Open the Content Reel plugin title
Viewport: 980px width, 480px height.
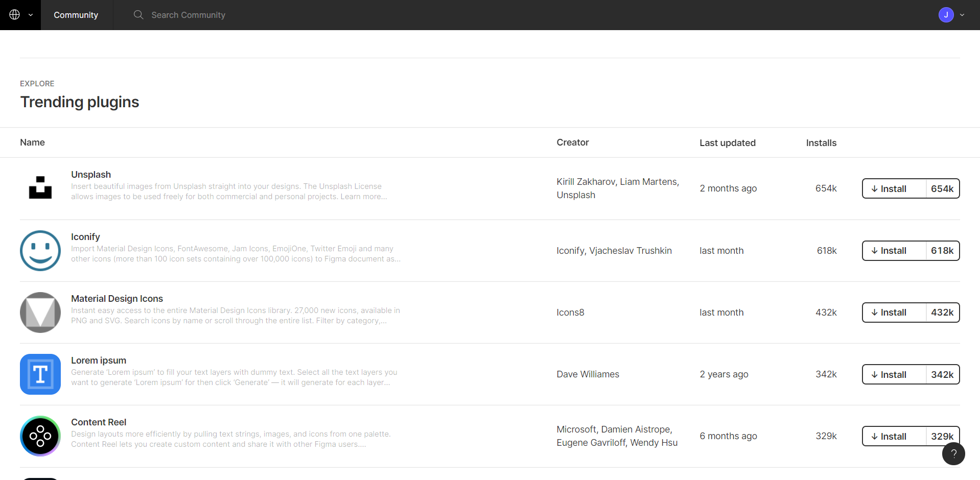pyautogui.click(x=99, y=422)
